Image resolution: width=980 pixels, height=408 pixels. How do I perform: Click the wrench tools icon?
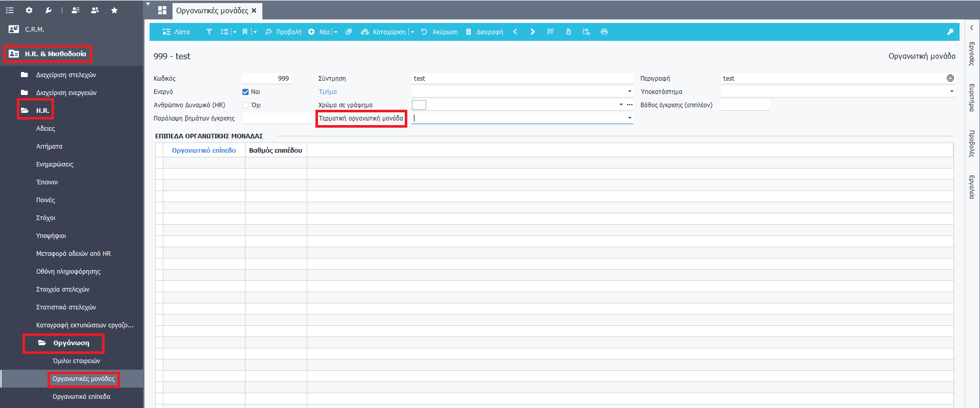pos(48,10)
